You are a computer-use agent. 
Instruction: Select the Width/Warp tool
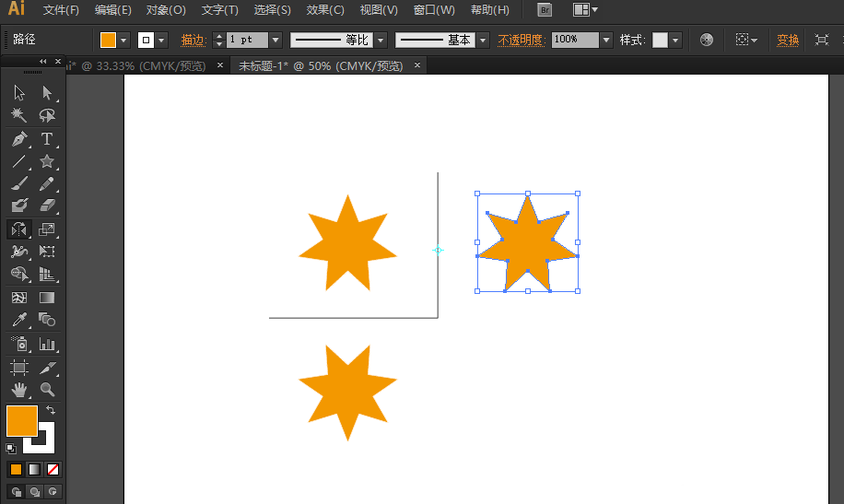click(19, 252)
